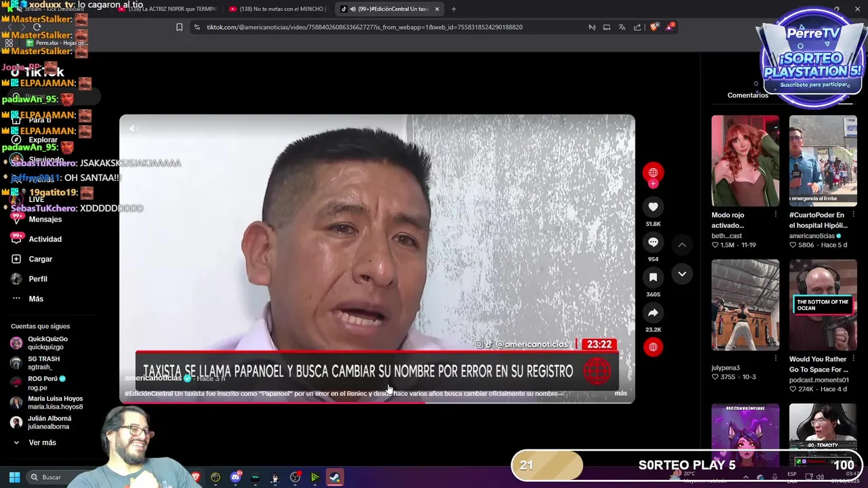Seek in the video's red progress bar
The height and width of the screenshot is (488, 868).
377,403
